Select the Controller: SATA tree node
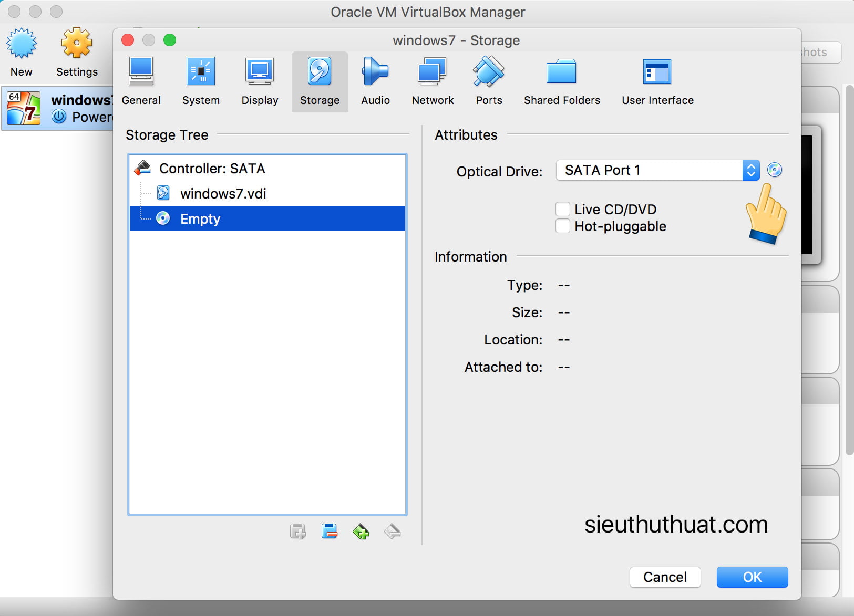Image resolution: width=854 pixels, height=616 pixels. [x=212, y=169]
